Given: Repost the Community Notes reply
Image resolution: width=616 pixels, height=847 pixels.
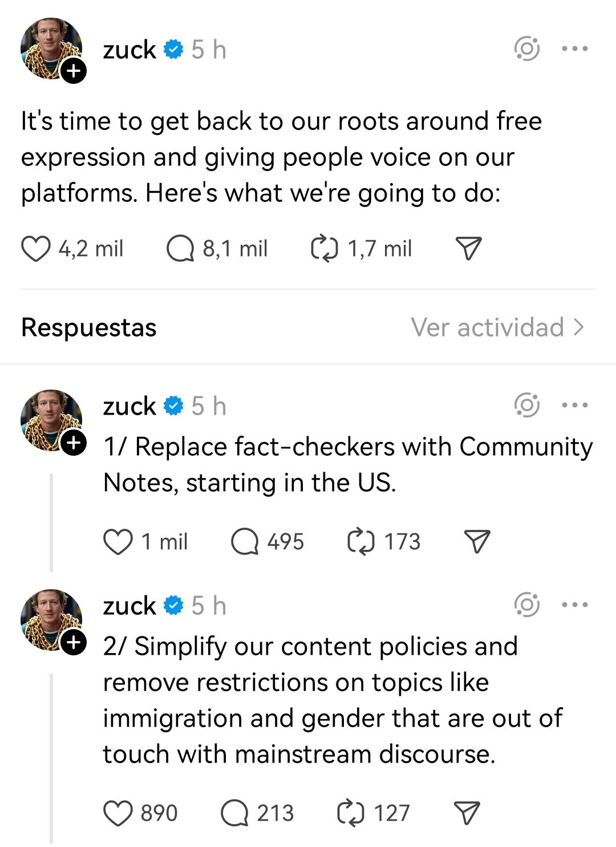Looking at the screenshot, I should tap(361, 542).
